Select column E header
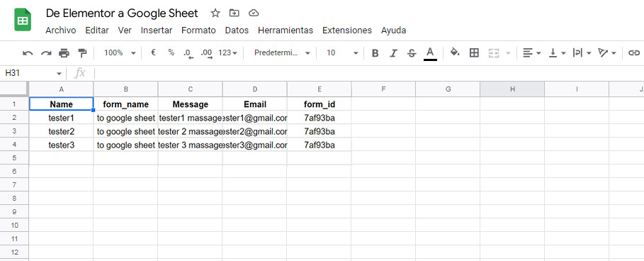The image size is (644, 261). [319, 89]
